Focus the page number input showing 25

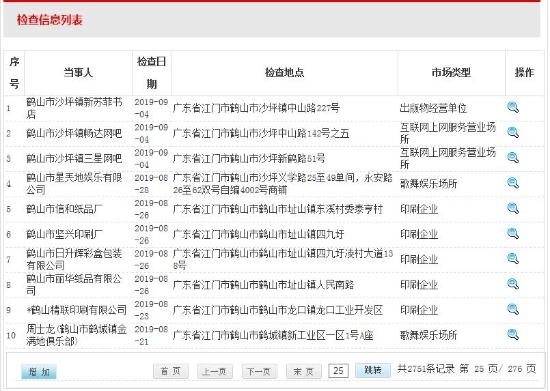pyautogui.click(x=338, y=371)
